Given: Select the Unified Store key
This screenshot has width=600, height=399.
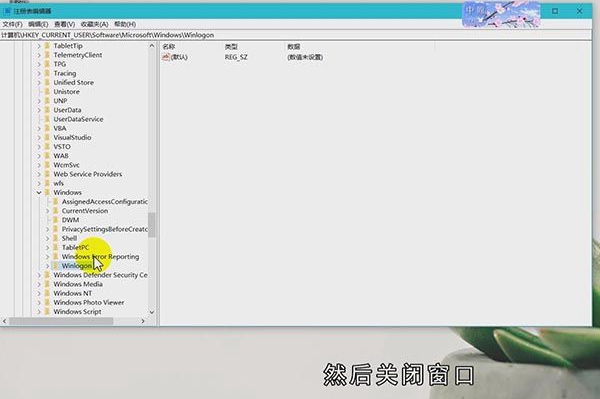Looking at the screenshot, I should tap(73, 83).
